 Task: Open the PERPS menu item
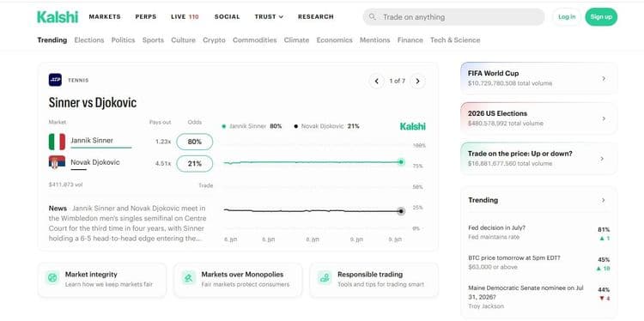pyautogui.click(x=146, y=17)
